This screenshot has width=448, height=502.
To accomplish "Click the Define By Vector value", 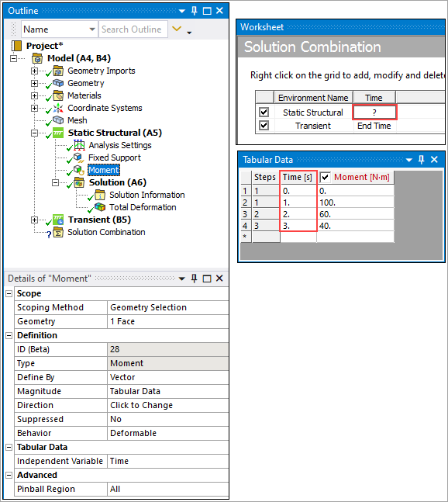I will pos(168,377).
